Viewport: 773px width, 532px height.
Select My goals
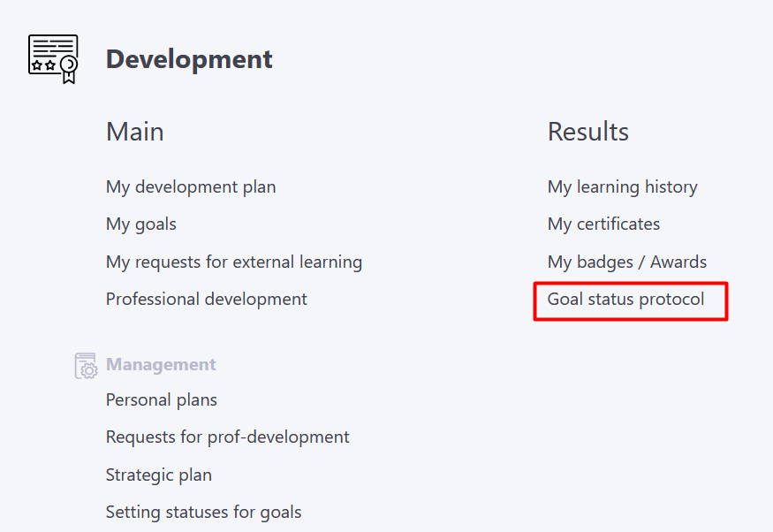140,224
